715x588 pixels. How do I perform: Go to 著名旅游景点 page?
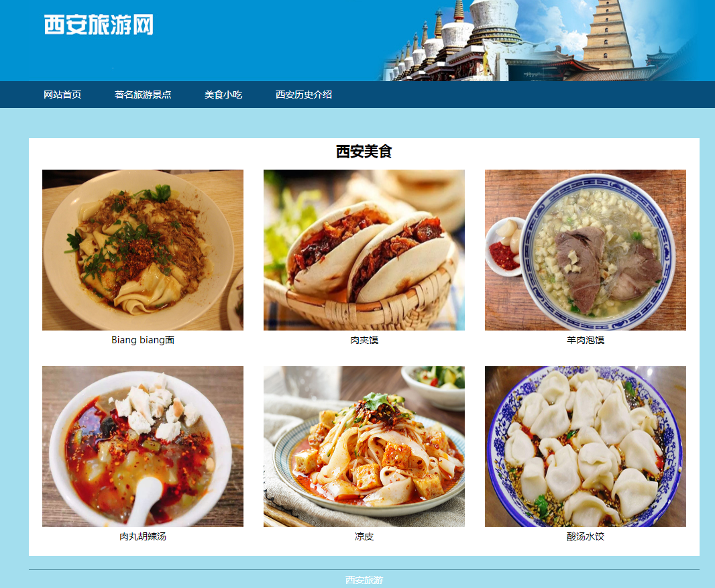[x=143, y=95]
